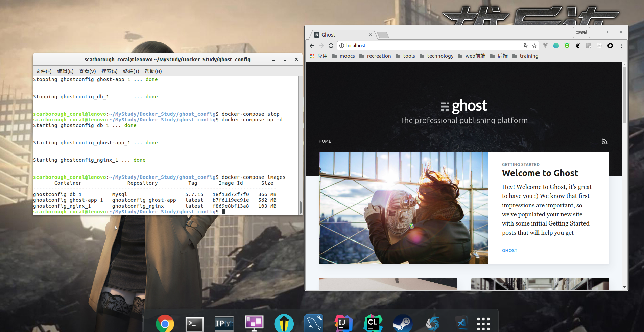Viewport: 644px width, 332px height.
Task: Open Chrome three-dot menu
Action: click(x=621, y=46)
